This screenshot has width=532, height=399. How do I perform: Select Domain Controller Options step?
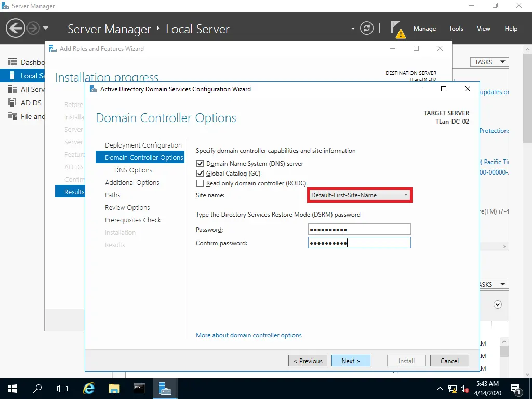click(x=140, y=157)
